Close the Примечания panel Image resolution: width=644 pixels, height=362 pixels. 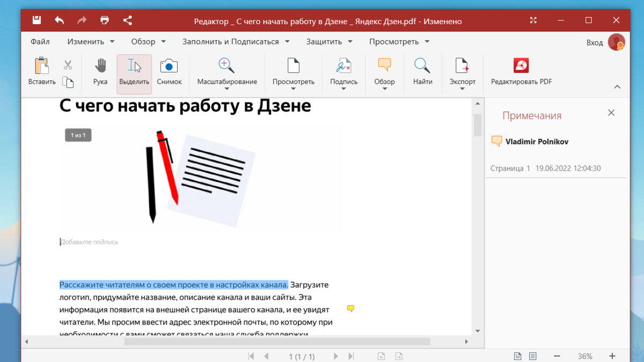pos(611,113)
